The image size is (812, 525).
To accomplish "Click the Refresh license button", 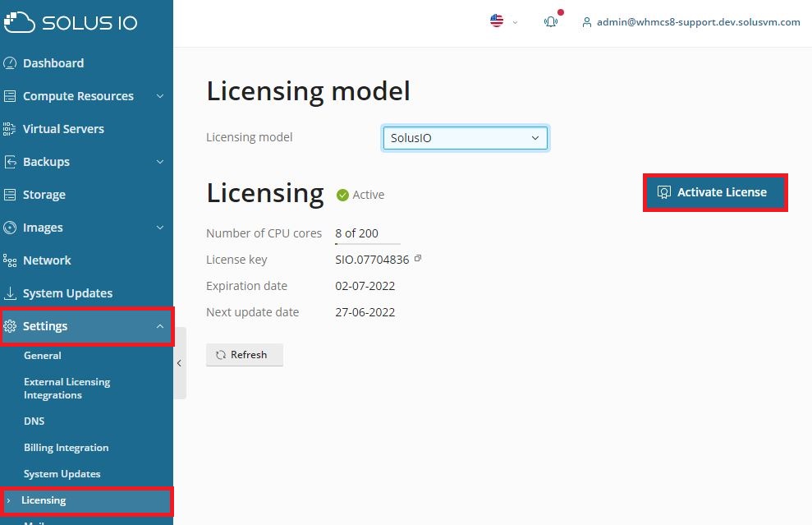I will coord(244,355).
